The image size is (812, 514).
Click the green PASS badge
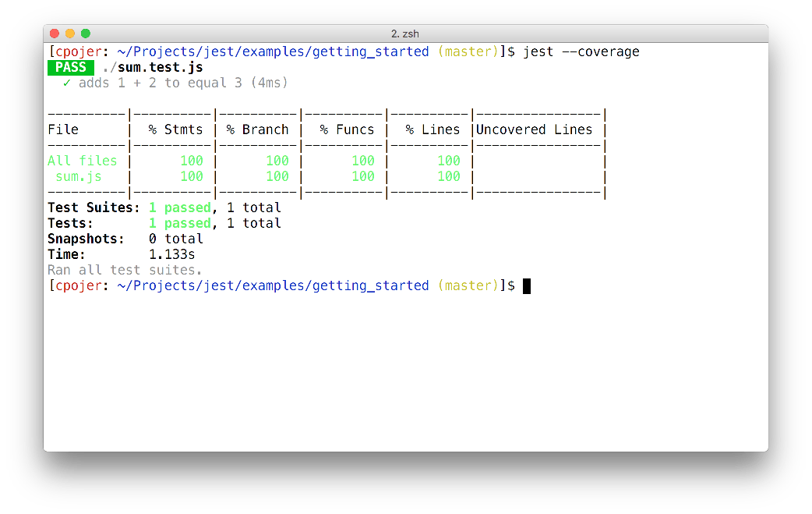[x=69, y=67]
